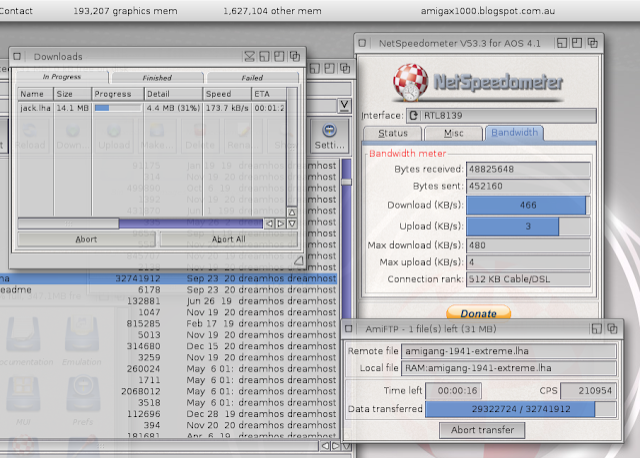This screenshot has height=458, width=640.
Task: Click the Upload (KB/s) bandwidth gauge
Action: (528, 227)
